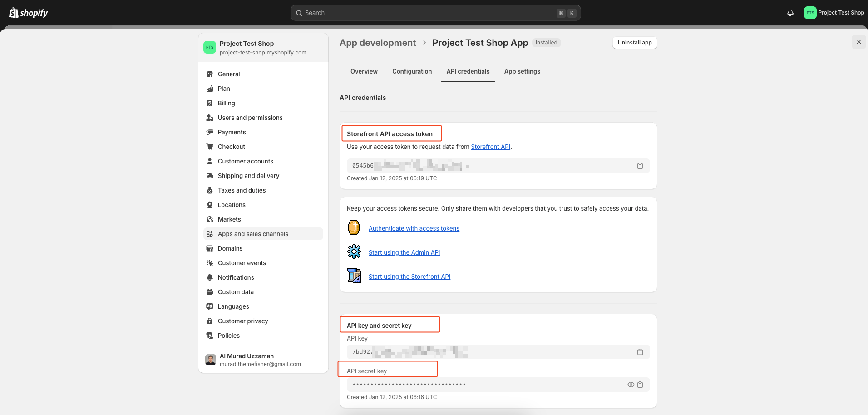Click the General settings icon
This screenshot has width=868, height=415.
point(210,74)
